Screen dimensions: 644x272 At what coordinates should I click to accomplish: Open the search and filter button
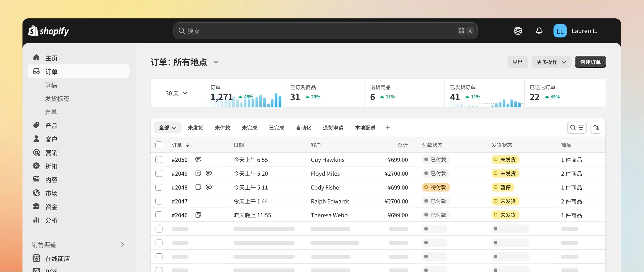click(577, 128)
